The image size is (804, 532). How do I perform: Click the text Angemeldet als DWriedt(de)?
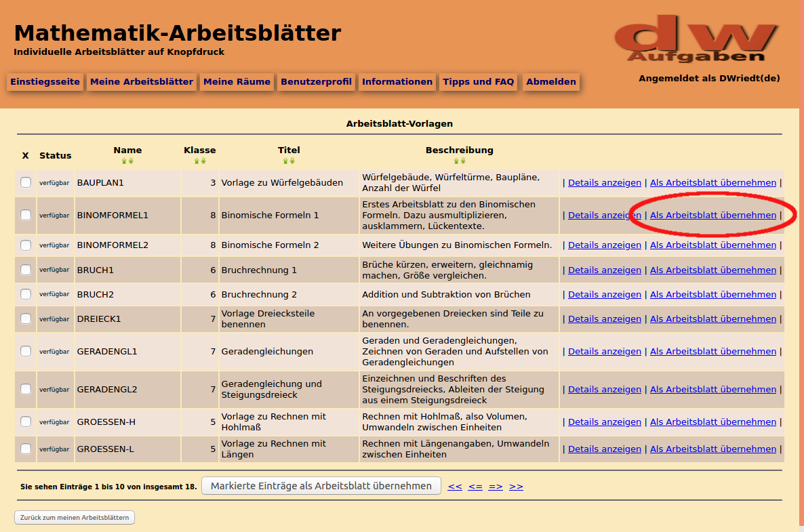click(x=709, y=79)
